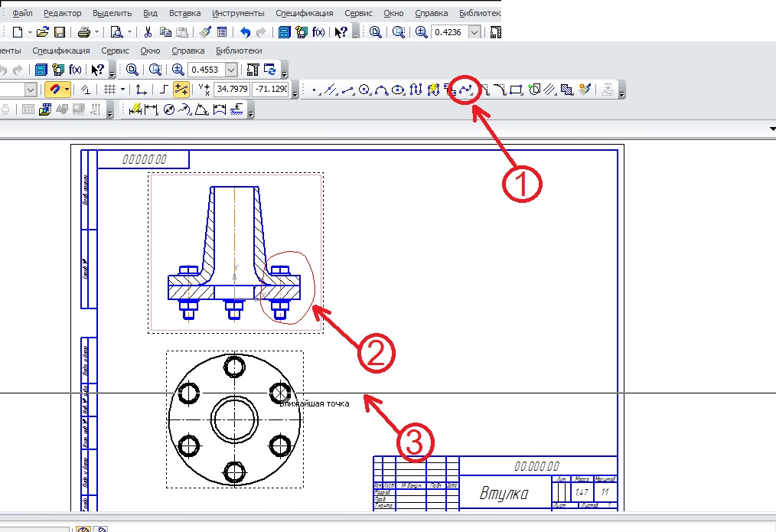Click the Втулка title block cell
This screenshot has width=776, height=532.
505,492
